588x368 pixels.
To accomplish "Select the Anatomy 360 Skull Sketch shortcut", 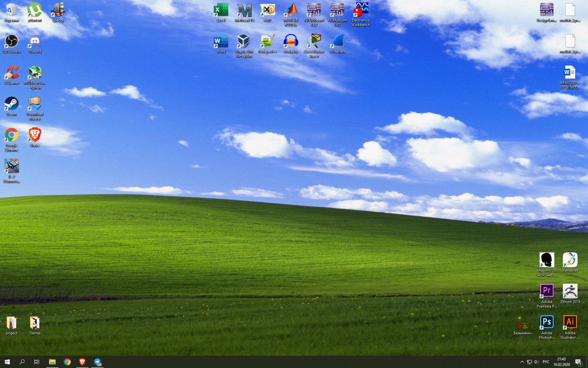I will click(547, 264).
